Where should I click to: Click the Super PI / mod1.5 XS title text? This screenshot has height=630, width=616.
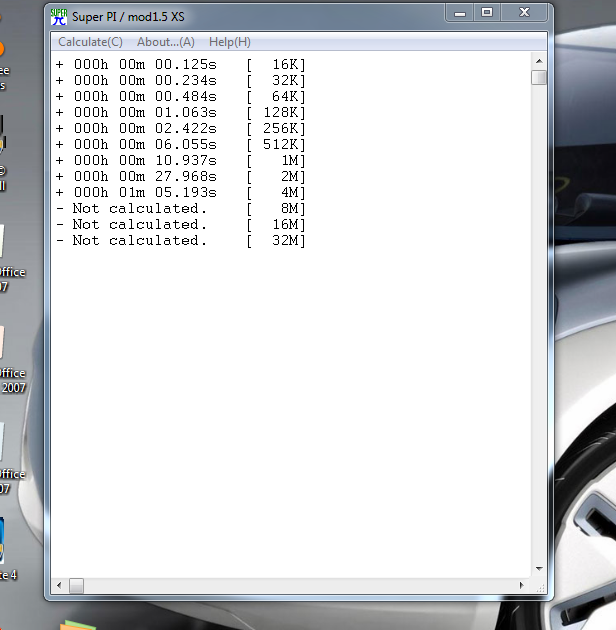pos(128,16)
